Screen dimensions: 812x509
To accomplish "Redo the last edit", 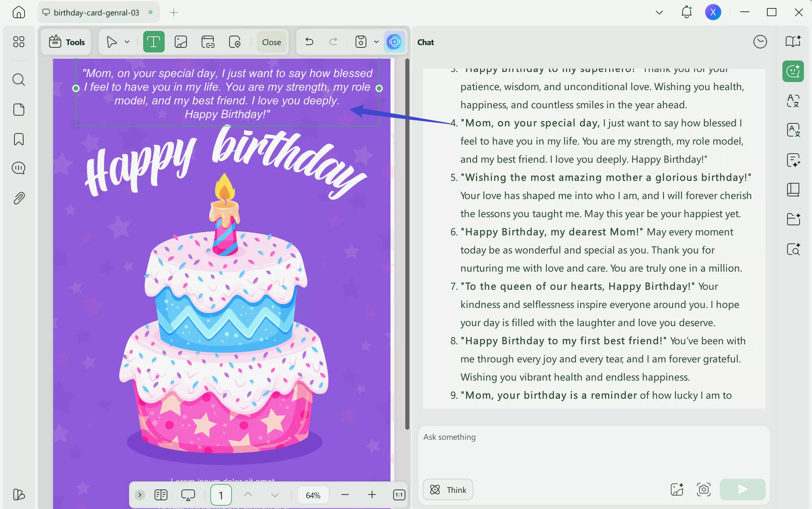I will click(x=333, y=42).
